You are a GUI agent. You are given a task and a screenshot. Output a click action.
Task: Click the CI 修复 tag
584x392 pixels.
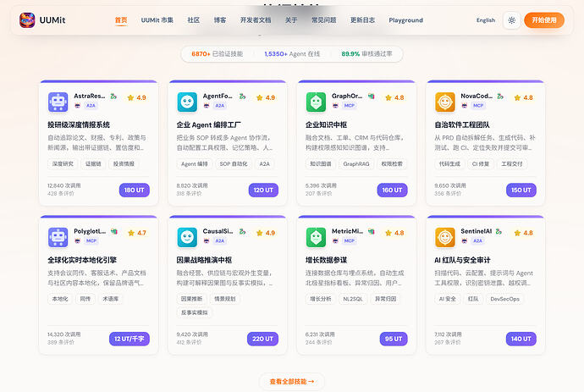pos(481,164)
